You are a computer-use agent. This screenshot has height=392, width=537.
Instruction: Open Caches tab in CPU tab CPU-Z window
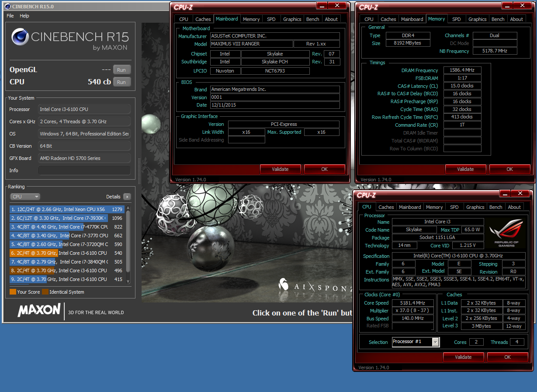(x=386, y=207)
